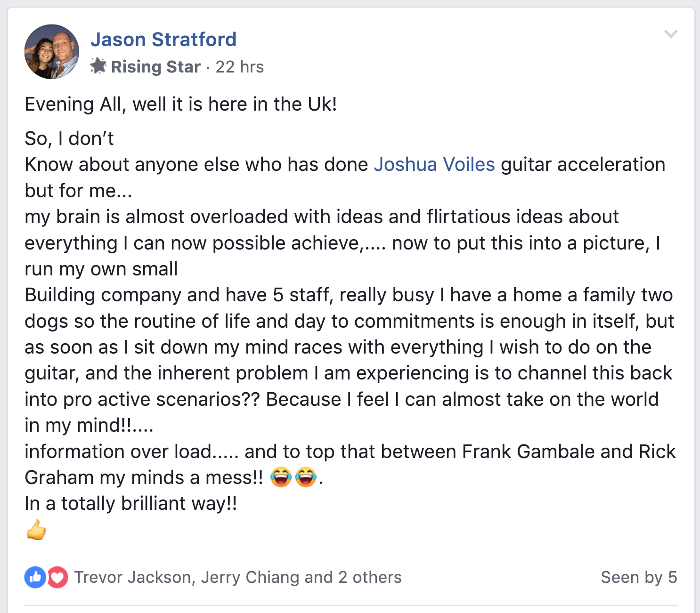Click the first laughing-crying emoji
The width and height of the screenshot is (700, 613).
[x=281, y=477]
